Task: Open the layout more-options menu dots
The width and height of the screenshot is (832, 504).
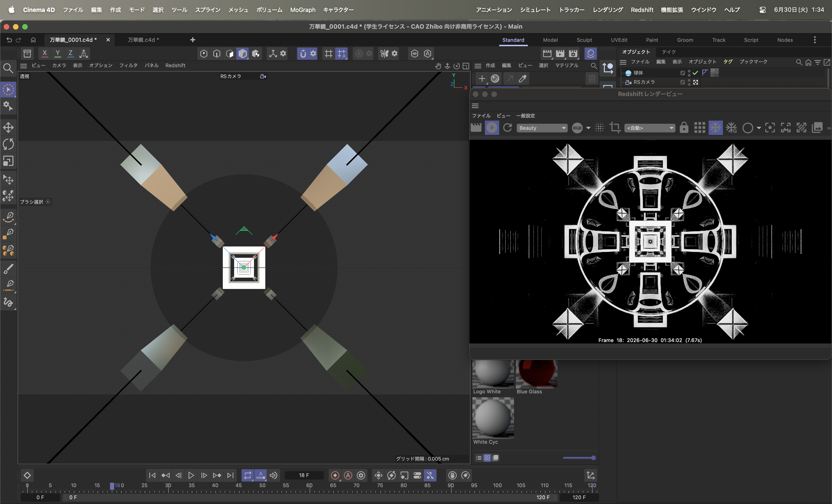Action: (x=815, y=40)
